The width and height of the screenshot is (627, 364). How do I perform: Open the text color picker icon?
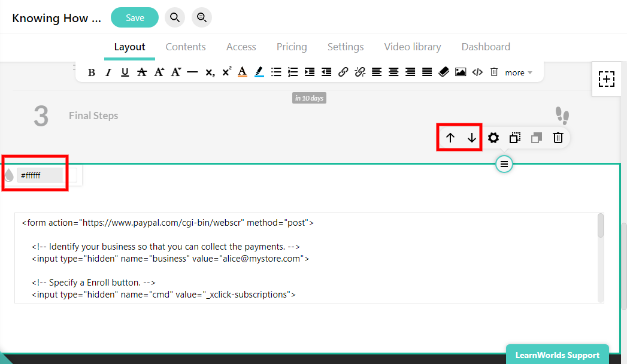243,72
